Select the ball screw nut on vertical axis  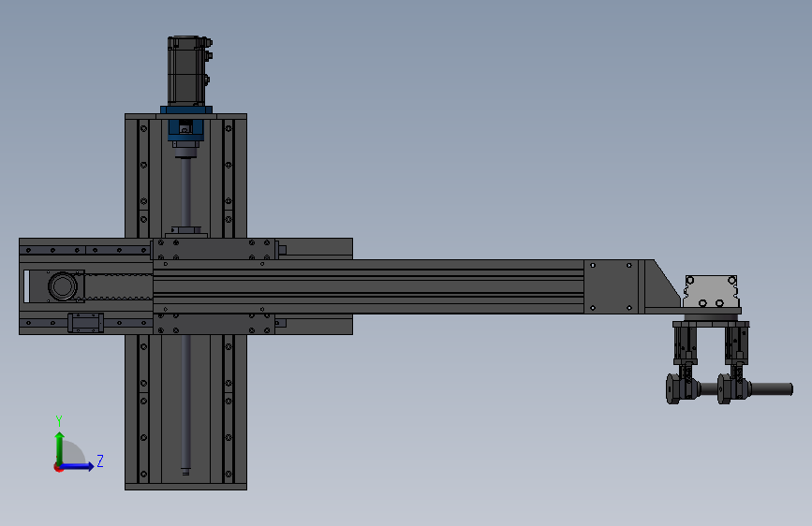(186, 231)
